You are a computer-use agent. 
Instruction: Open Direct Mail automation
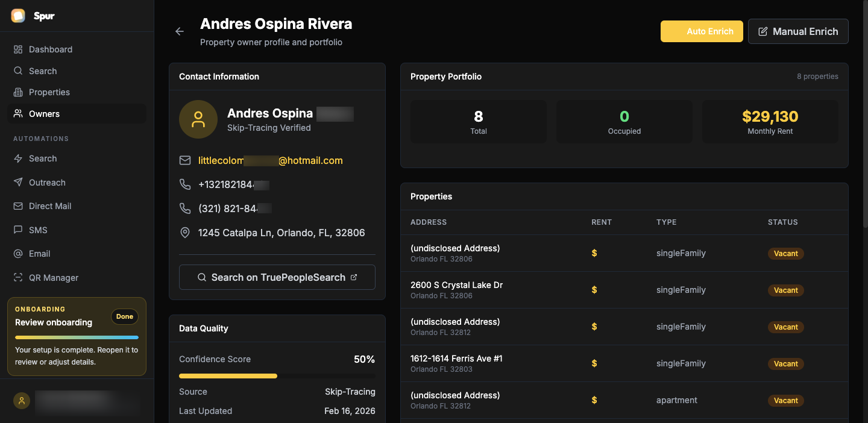77,206
